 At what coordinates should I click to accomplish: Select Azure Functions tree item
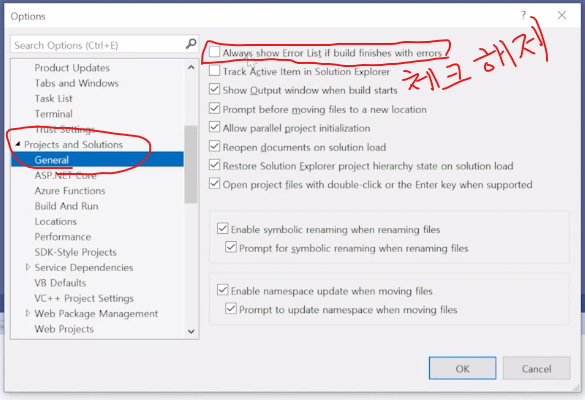click(70, 191)
